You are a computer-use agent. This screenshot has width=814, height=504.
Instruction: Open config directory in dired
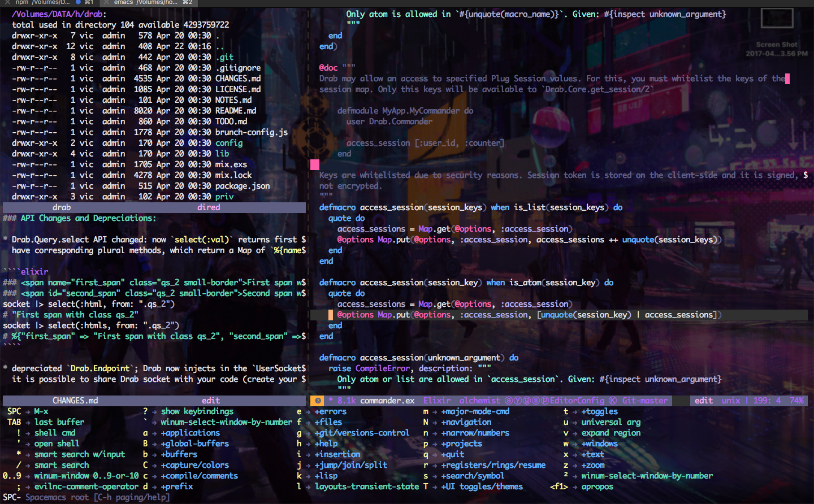(x=229, y=143)
